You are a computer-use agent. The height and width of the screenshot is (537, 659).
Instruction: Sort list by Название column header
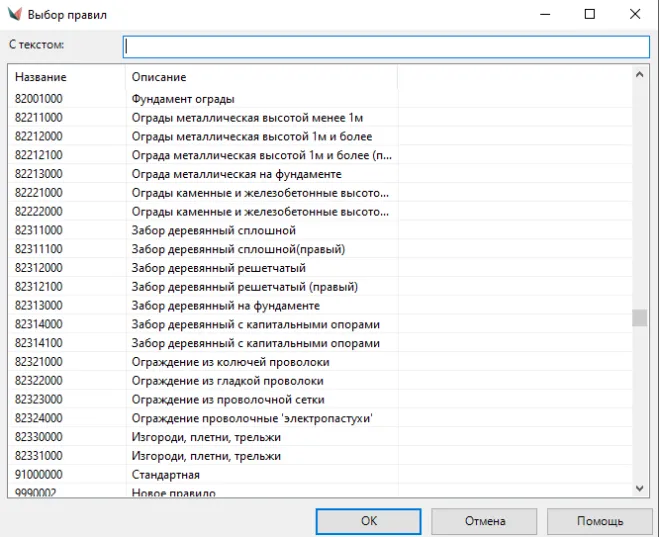pos(41,77)
